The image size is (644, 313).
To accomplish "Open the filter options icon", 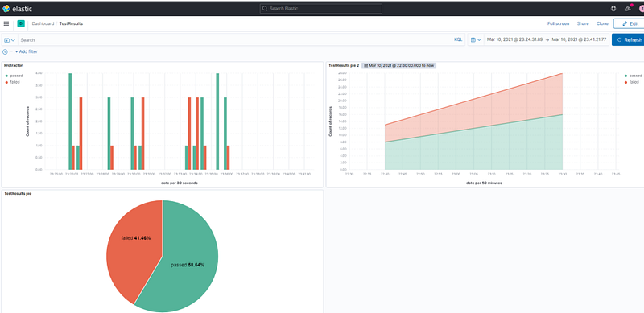I will click(x=5, y=51).
